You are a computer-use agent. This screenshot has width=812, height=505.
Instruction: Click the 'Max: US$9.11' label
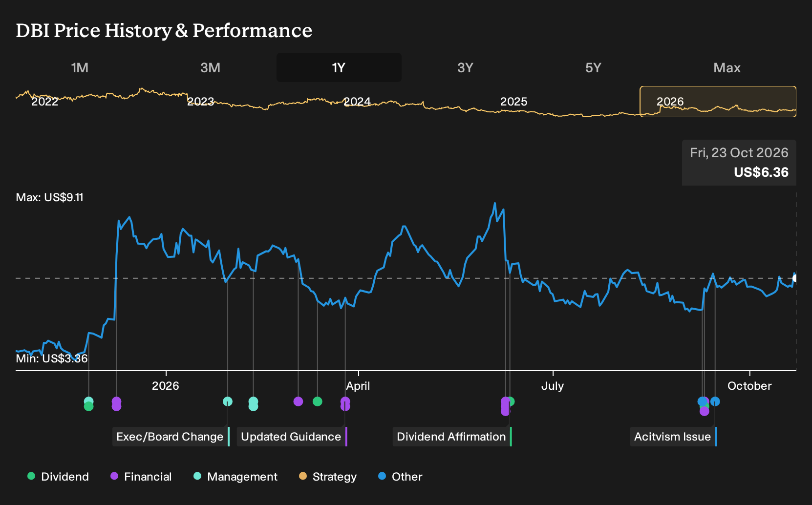pos(50,197)
